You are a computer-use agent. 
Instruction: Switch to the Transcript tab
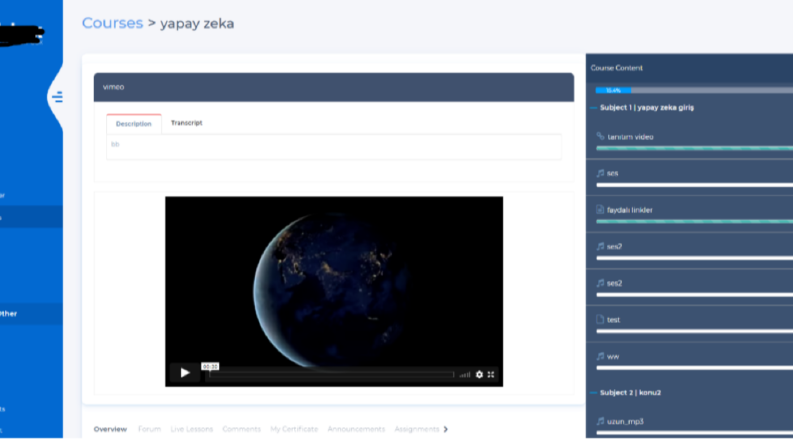pyautogui.click(x=187, y=123)
